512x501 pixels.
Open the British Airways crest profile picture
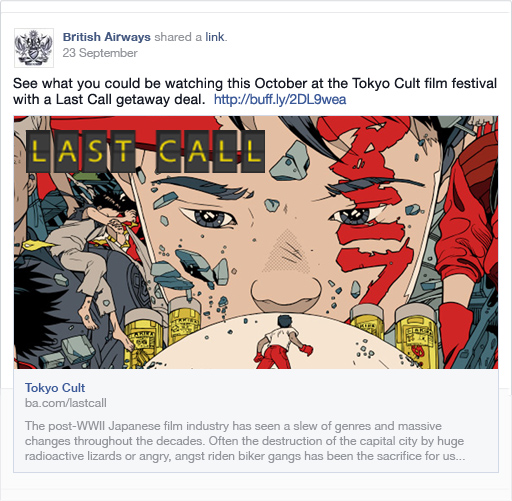tap(34, 48)
